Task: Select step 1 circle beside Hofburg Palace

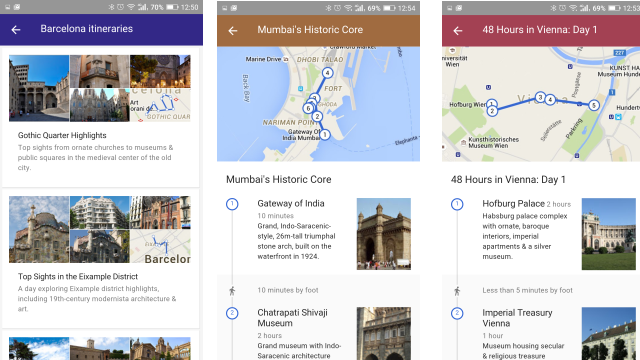Action: (x=457, y=204)
